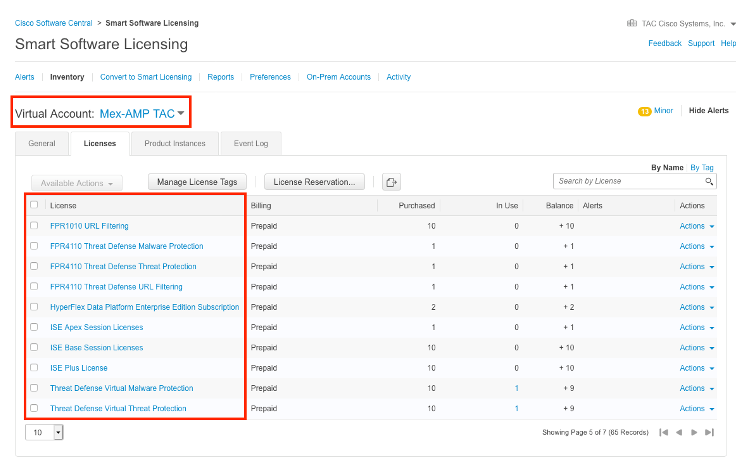Image resolution: width=736 pixels, height=466 pixels.
Task: Click Hide Alerts
Action: tap(708, 111)
